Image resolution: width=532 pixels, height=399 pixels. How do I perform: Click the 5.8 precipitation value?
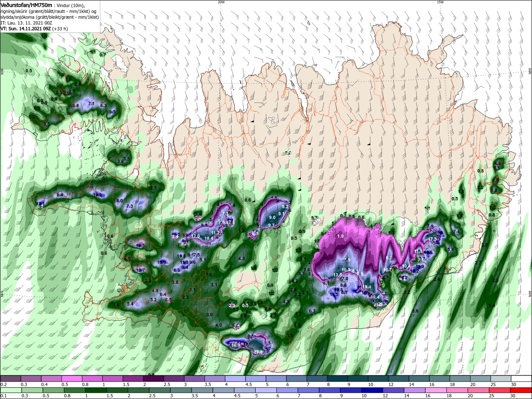(x=451, y=249)
